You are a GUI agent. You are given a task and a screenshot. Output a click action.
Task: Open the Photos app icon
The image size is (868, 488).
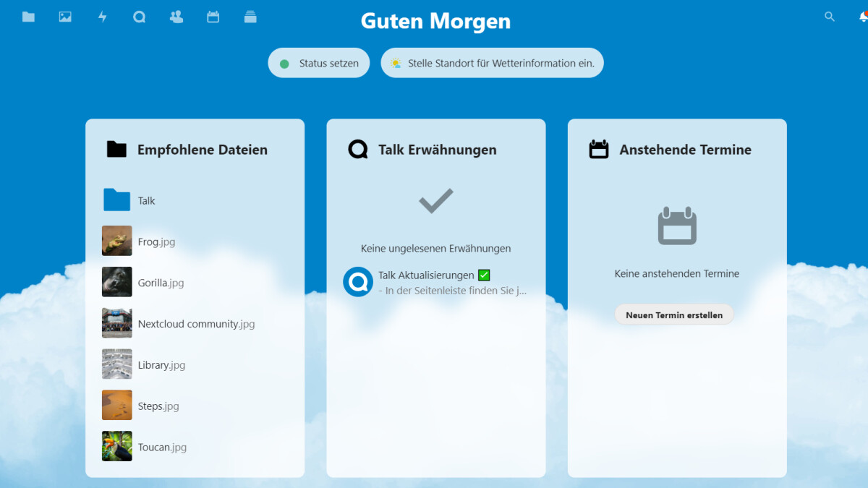coord(65,17)
